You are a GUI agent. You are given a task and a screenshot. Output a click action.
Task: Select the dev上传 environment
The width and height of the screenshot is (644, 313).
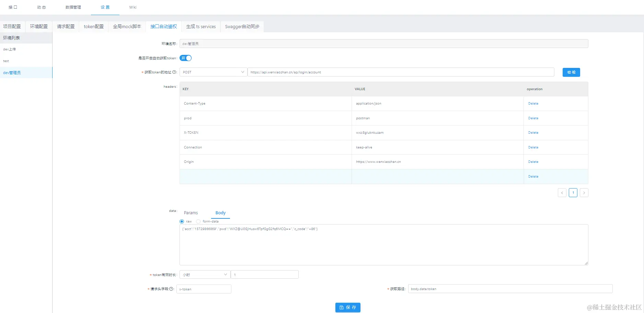[26, 49]
